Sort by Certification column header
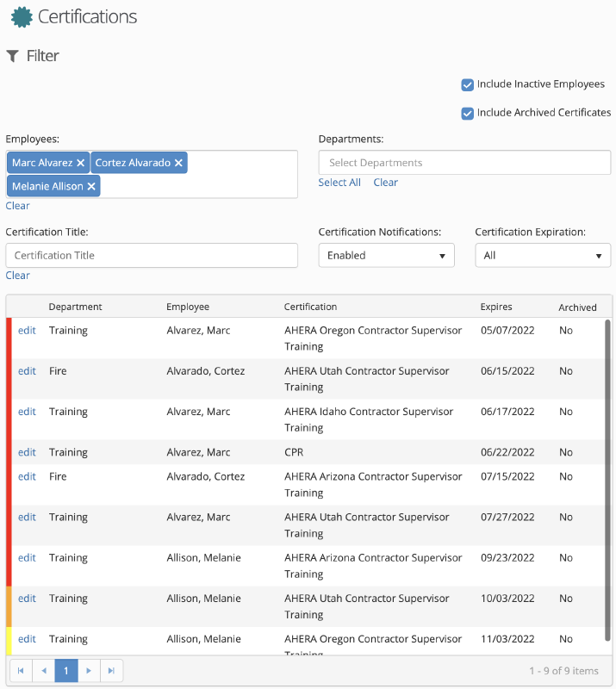 310,307
